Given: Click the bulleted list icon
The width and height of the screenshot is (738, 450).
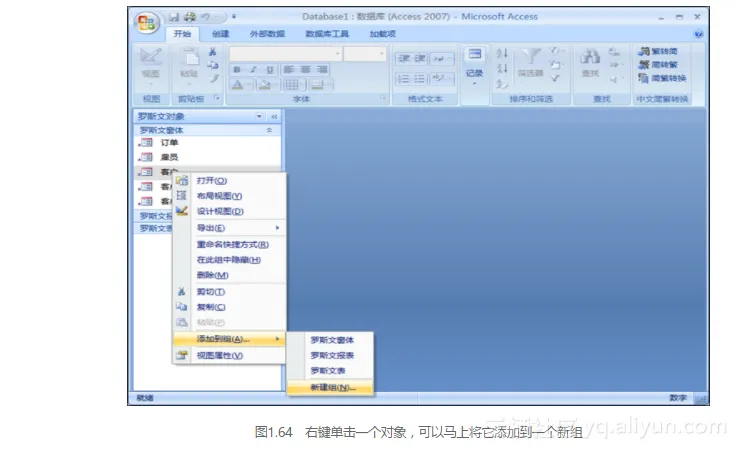Looking at the screenshot, I should (x=419, y=79).
